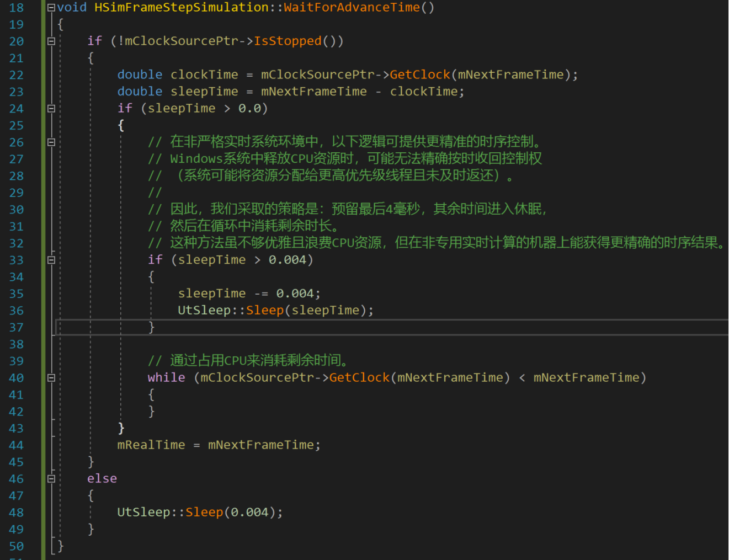Click GetClock call on line 22

(419, 75)
